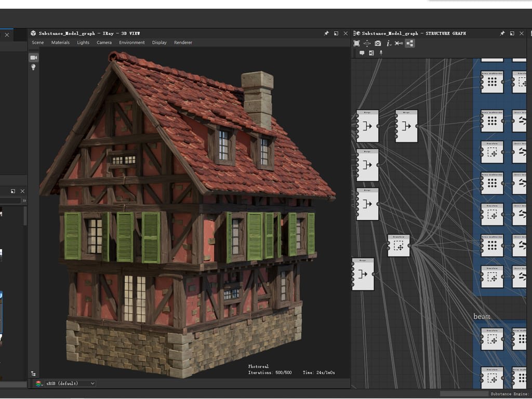532x399 pixels.
Task: Open the Materials menu
Action: tap(60, 43)
